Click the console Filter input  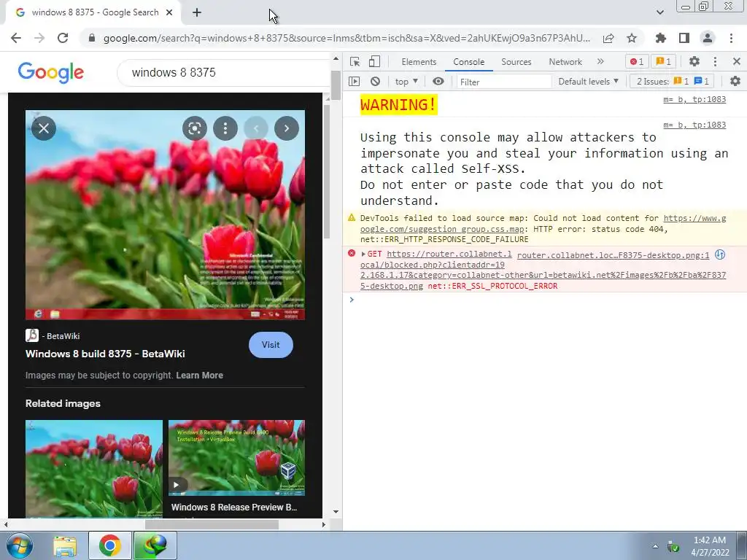tap(504, 82)
